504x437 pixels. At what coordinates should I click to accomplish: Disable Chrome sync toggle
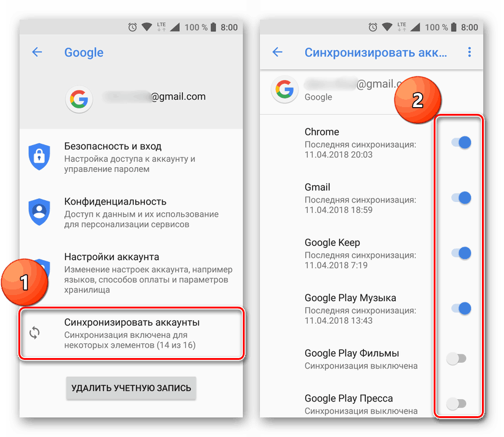[461, 143]
